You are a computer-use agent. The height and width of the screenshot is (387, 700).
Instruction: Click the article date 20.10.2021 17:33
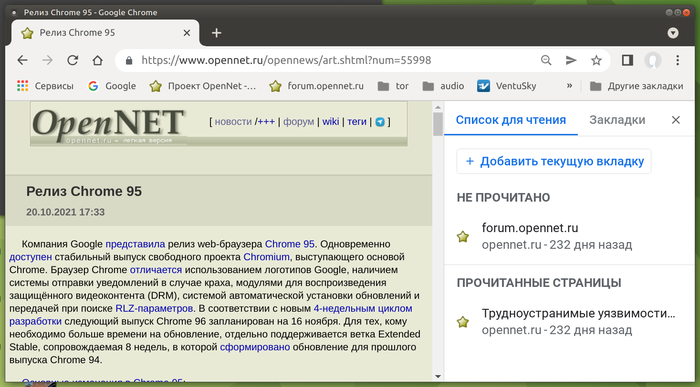(65, 212)
